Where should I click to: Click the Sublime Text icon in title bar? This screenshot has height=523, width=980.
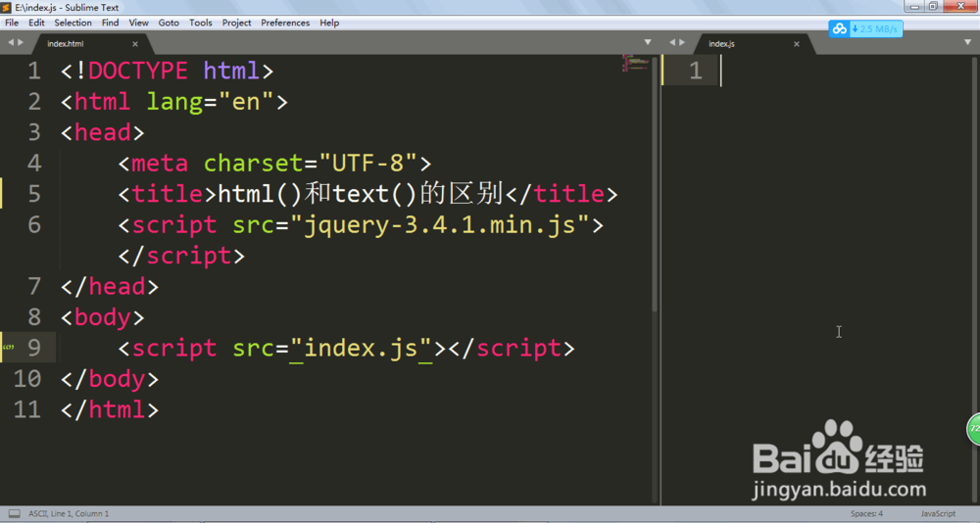(x=6, y=8)
